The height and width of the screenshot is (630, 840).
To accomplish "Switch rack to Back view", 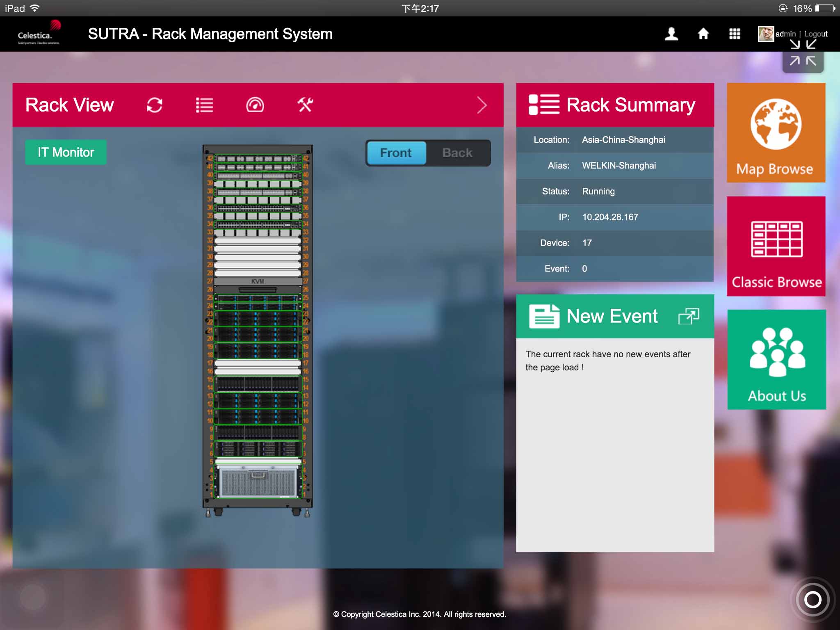I will coord(457,153).
